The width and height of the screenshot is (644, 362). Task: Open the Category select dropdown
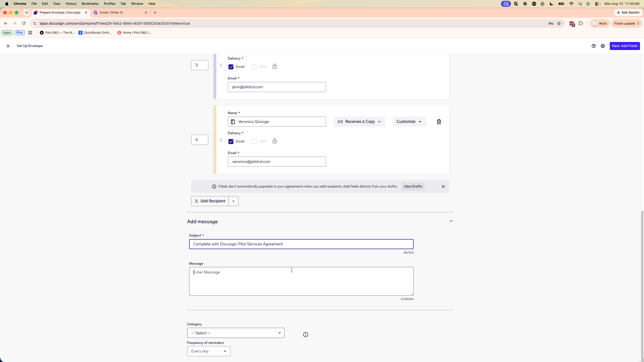click(x=235, y=333)
